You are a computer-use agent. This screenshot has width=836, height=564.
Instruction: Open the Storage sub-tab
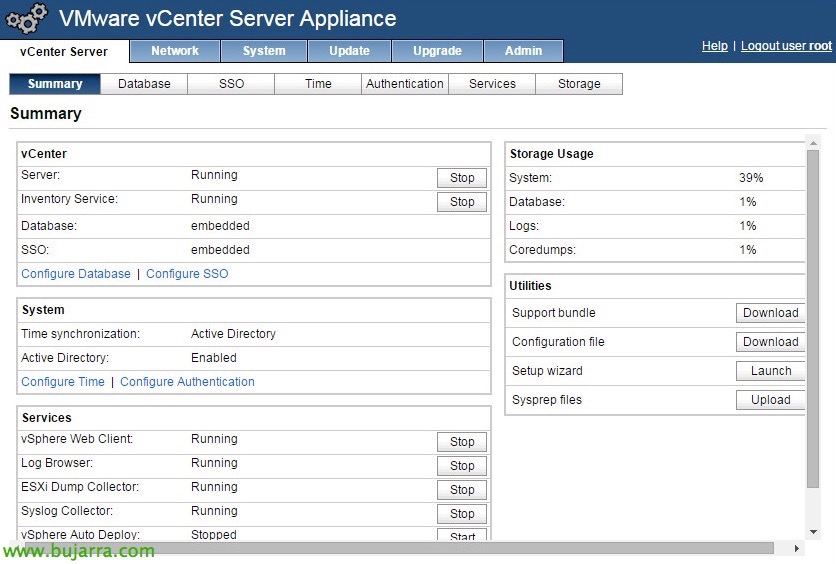click(x=579, y=84)
